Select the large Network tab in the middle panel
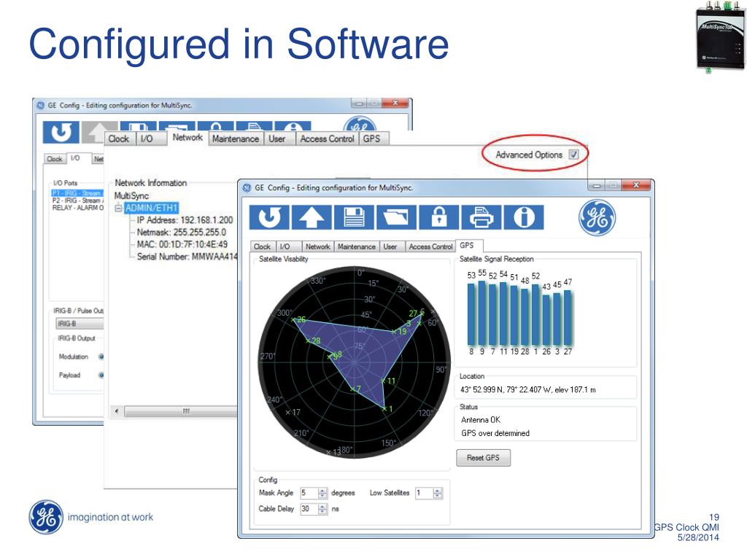Image resolution: width=747 pixels, height=560 pixels. pos(187,137)
